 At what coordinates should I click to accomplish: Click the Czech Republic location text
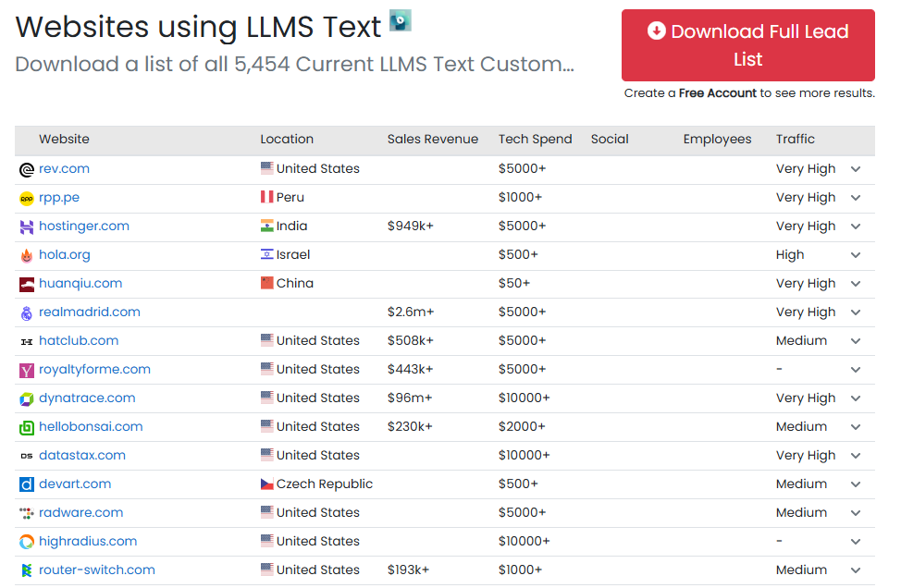pos(325,484)
